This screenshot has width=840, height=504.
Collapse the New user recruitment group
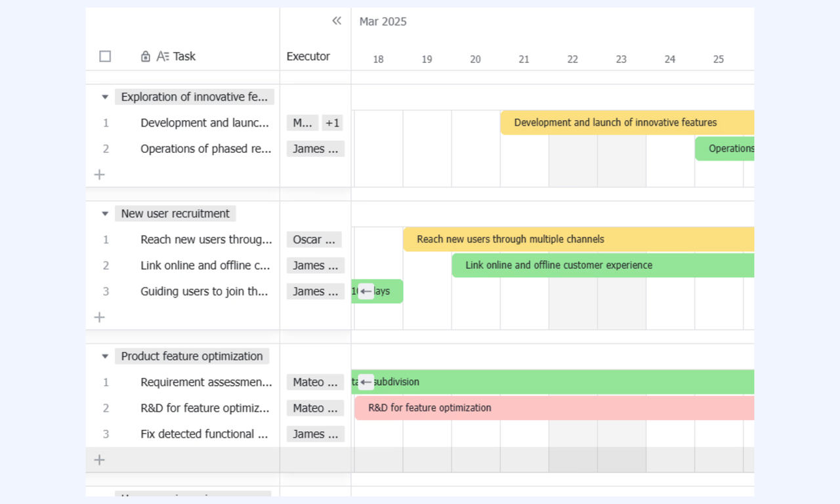(105, 214)
